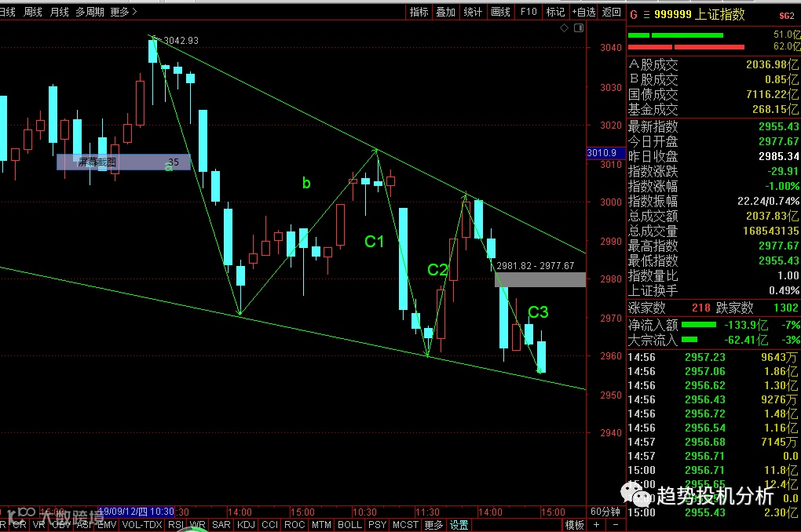Click the 999999 上证指数 title

click(700, 15)
